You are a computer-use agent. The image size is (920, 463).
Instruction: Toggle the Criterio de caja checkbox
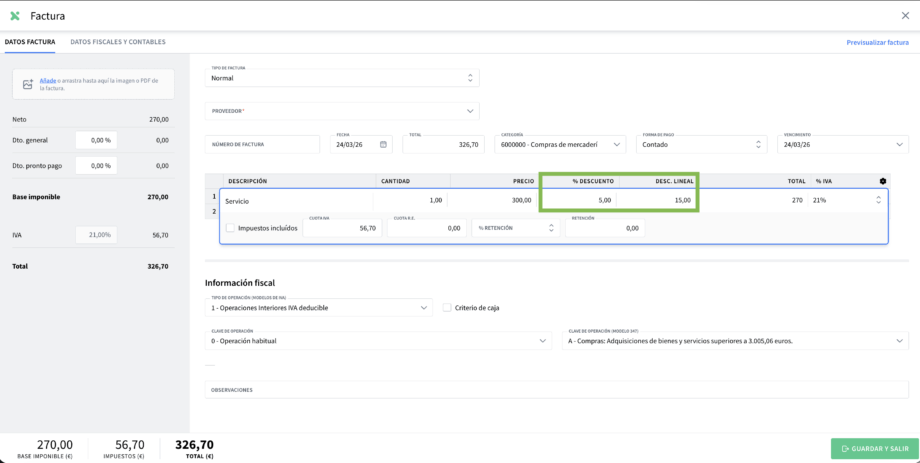pyautogui.click(x=447, y=308)
